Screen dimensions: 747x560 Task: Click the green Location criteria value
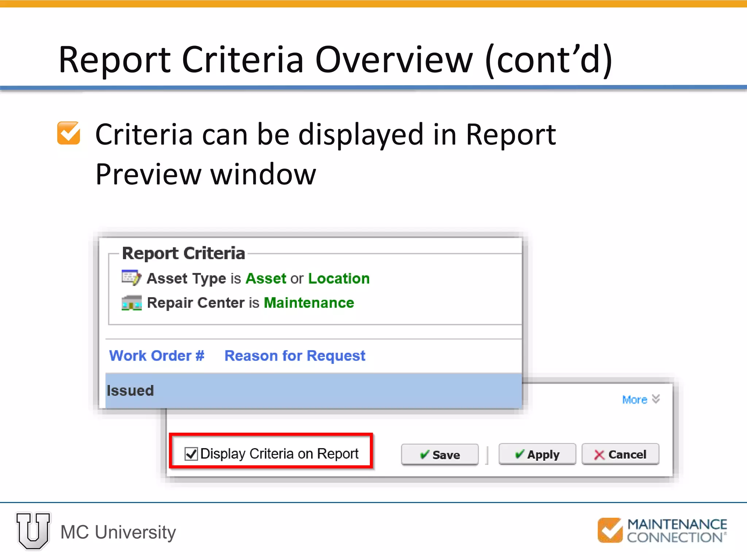pos(339,279)
